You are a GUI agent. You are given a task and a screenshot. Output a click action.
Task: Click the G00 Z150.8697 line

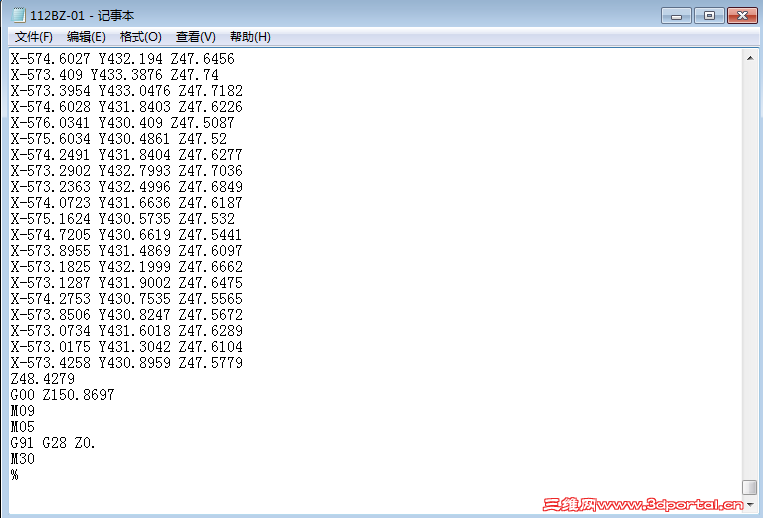pos(62,395)
